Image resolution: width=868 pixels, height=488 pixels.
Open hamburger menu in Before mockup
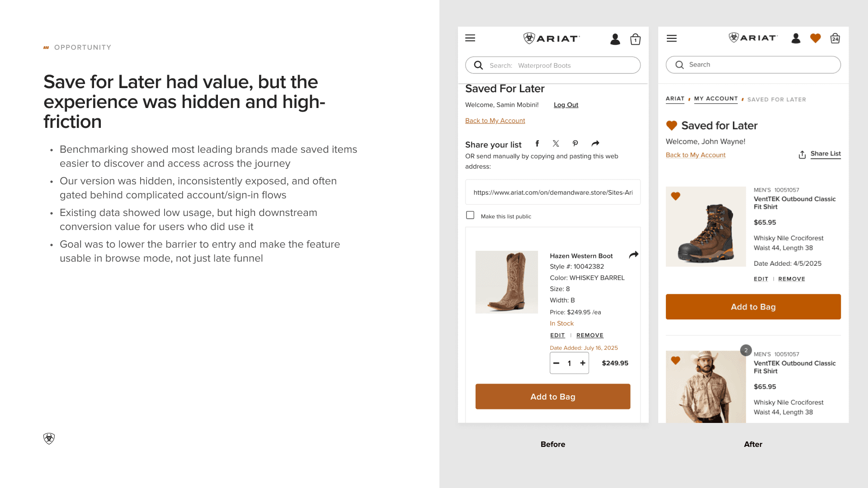pyautogui.click(x=470, y=38)
